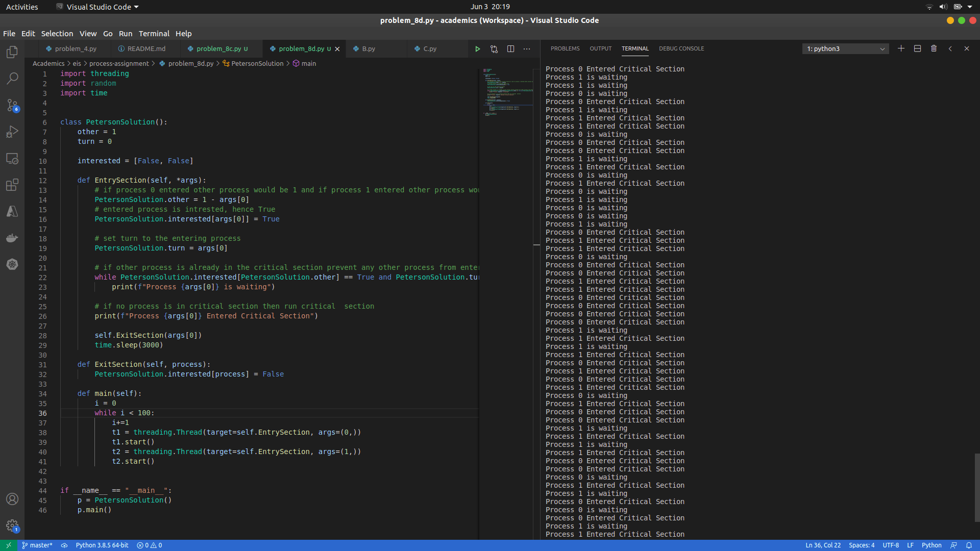Click the Split Editor Right icon

pos(510,49)
